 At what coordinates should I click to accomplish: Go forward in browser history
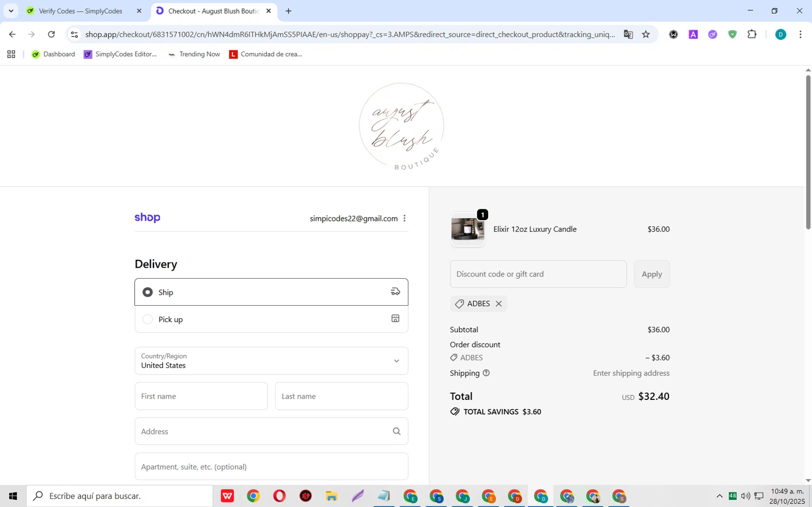point(31,34)
